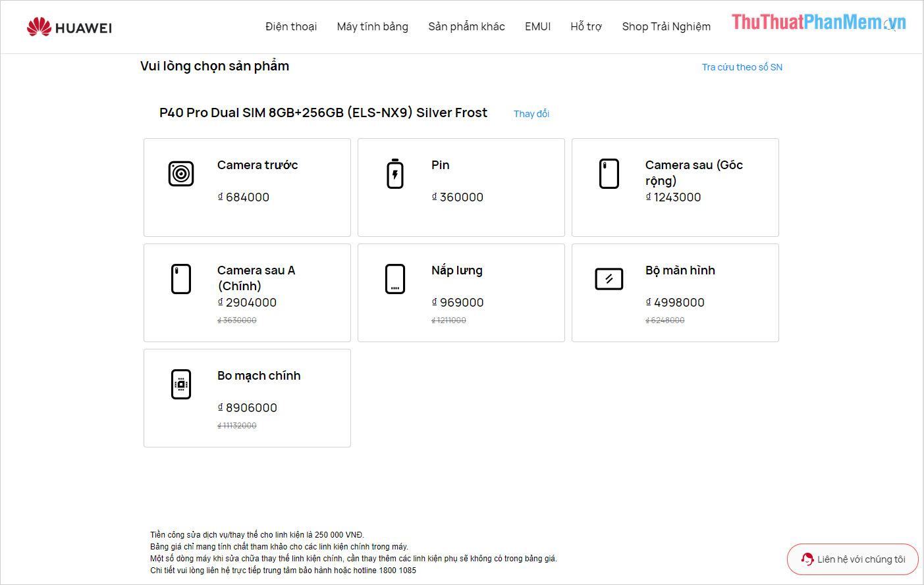Viewport: 924px width, 585px height.
Task: Click the Bo mạch chính motherboard icon
Action: click(x=181, y=384)
